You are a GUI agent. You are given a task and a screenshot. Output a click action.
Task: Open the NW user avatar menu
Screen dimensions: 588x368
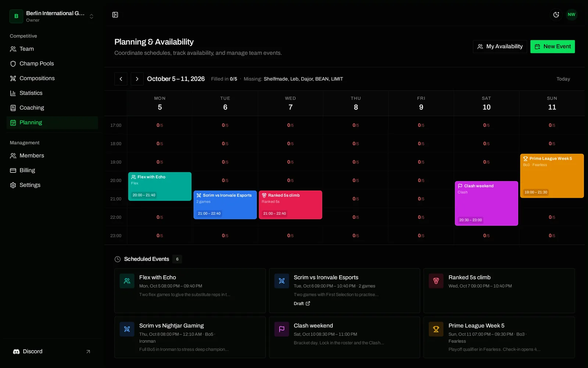(571, 15)
